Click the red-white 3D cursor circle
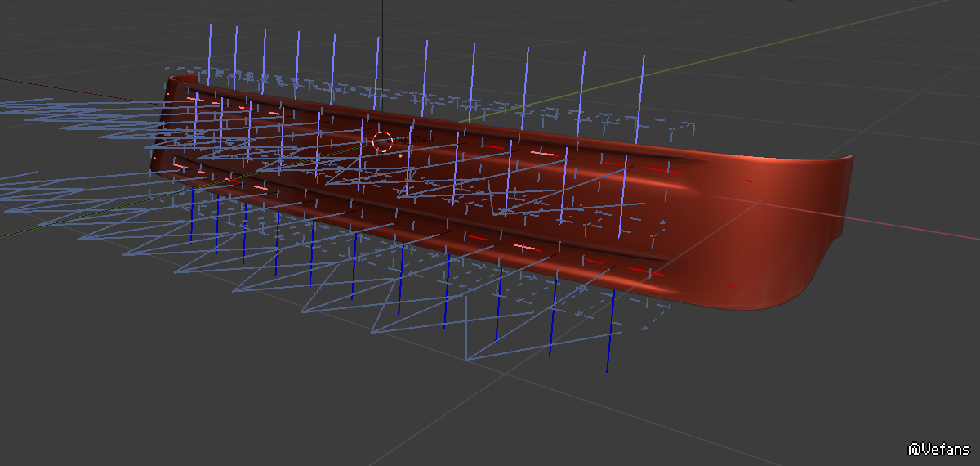980x466 pixels. coord(382,141)
